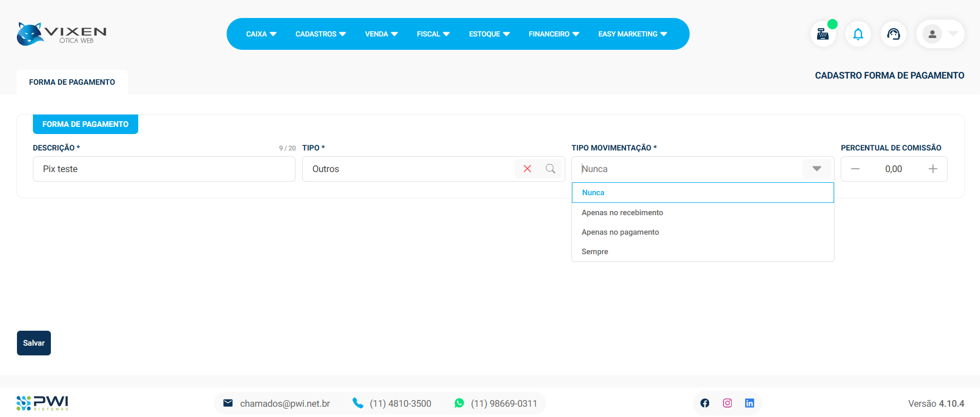
Task: Choose 'Sempre' from the list
Action: pyautogui.click(x=595, y=252)
